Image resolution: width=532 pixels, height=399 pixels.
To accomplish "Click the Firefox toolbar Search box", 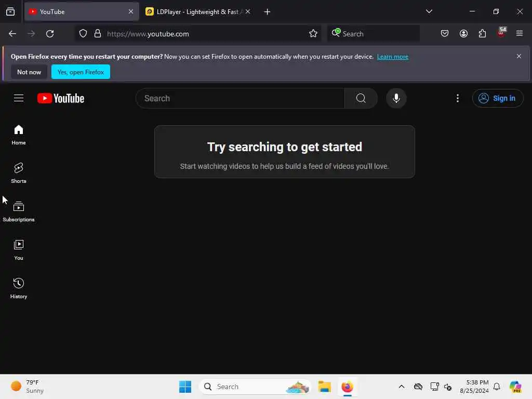I will click(373, 34).
